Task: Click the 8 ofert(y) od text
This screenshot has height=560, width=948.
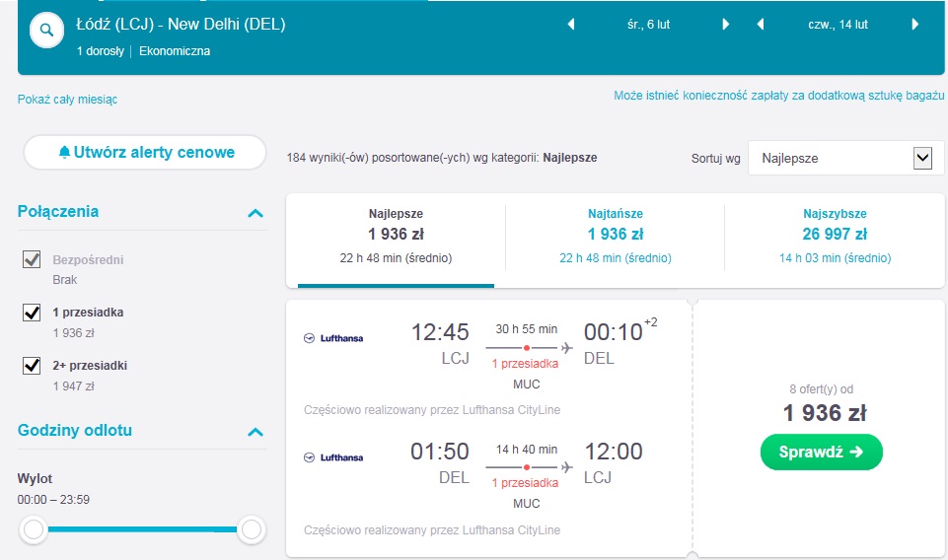Action: [821, 389]
